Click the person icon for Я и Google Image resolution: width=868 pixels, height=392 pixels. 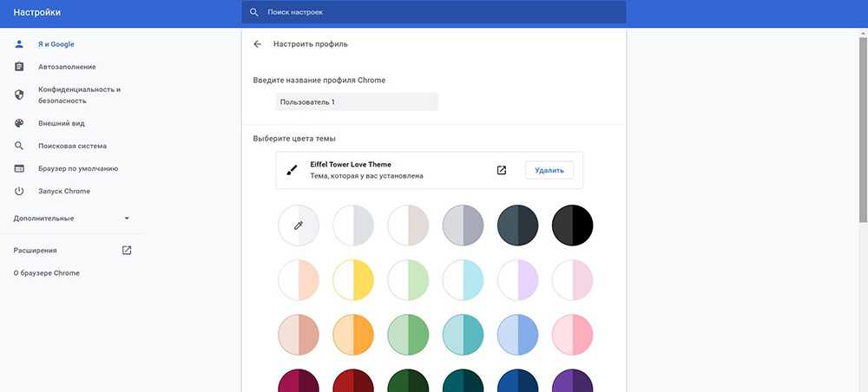[x=19, y=44]
